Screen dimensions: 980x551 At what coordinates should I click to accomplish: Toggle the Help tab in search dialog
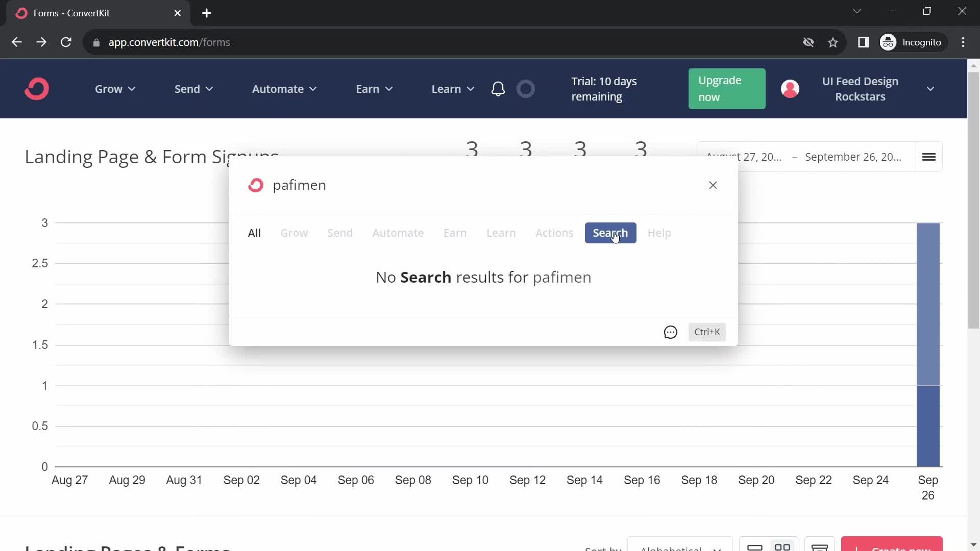click(x=659, y=233)
